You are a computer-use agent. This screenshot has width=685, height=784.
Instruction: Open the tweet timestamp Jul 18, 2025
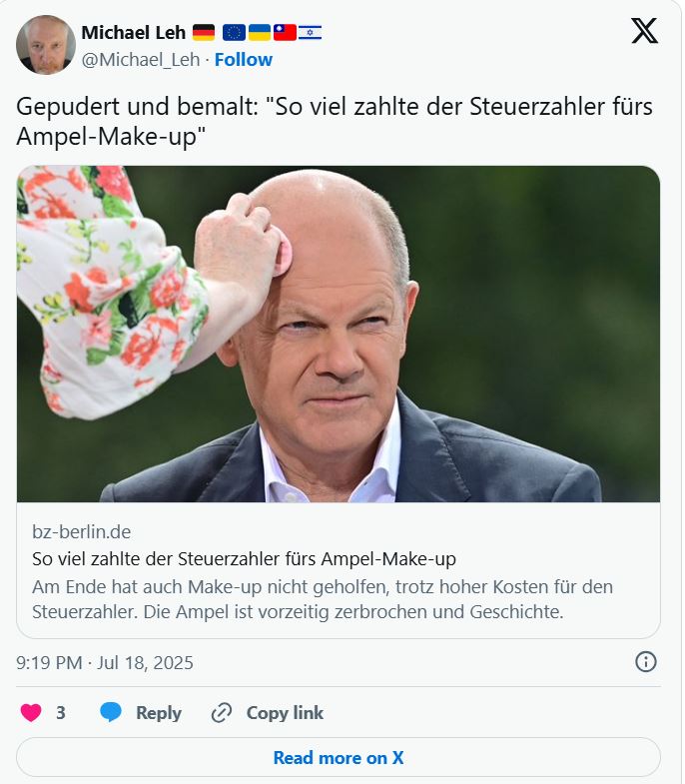(x=105, y=662)
